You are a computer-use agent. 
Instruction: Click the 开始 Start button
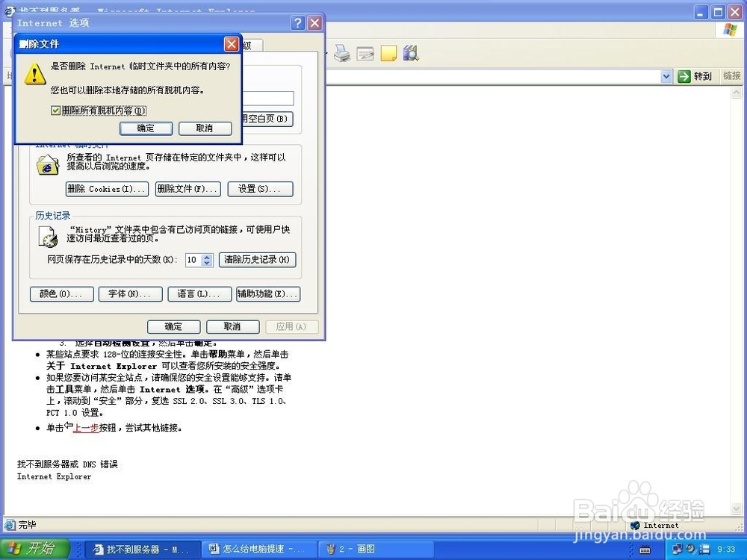pyautogui.click(x=34, y=549)
